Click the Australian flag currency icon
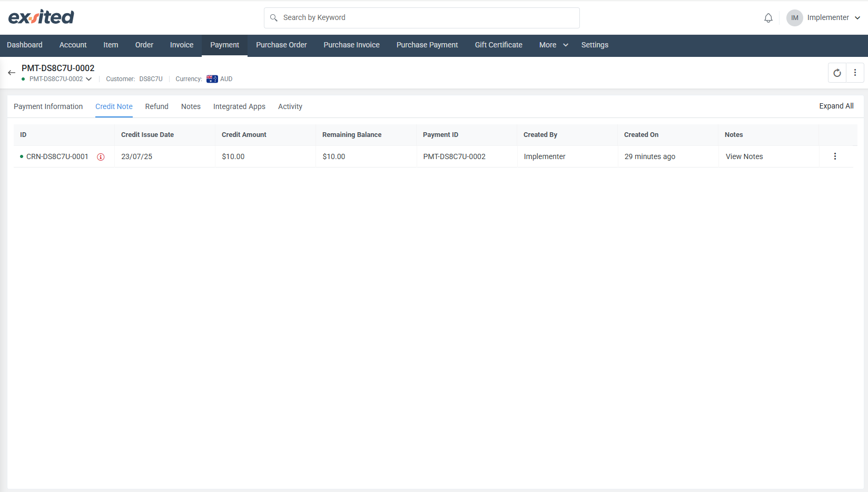The image size is (868, 492). pyautogui.click(x=212, y=79)
